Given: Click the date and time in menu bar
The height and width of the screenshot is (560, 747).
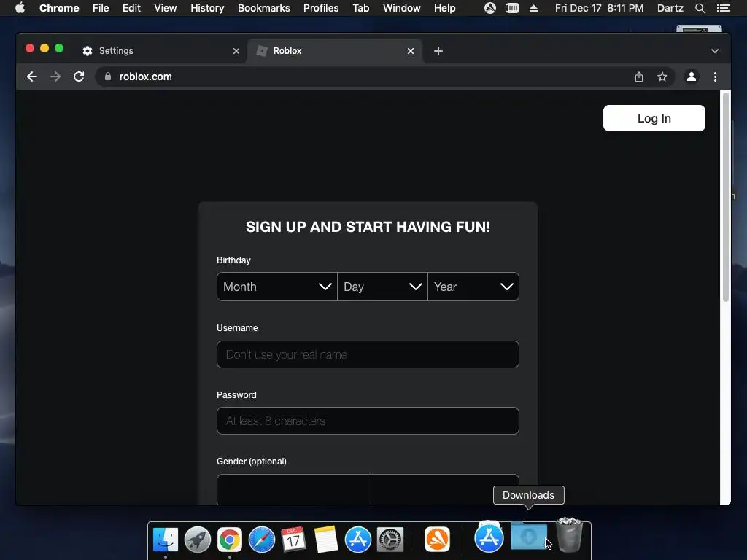Looking at the screenshot, I should click(600, 8).
